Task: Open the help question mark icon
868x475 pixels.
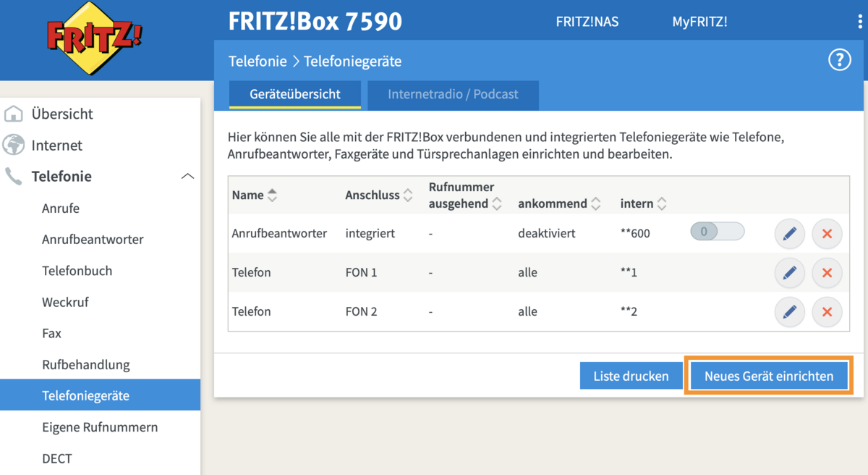Action: (x=839, y=60)
